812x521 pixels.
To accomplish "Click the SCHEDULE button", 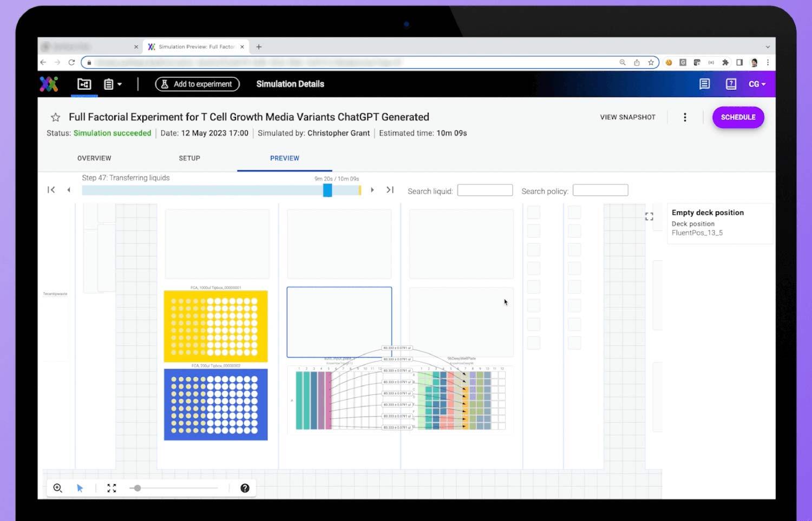I will 738,117.
